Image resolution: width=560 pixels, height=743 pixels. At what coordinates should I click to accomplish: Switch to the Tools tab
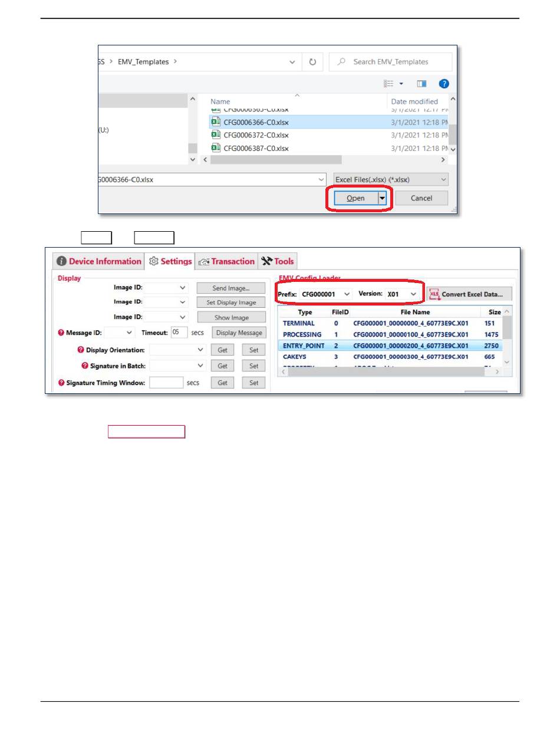(x=278, y=261)
